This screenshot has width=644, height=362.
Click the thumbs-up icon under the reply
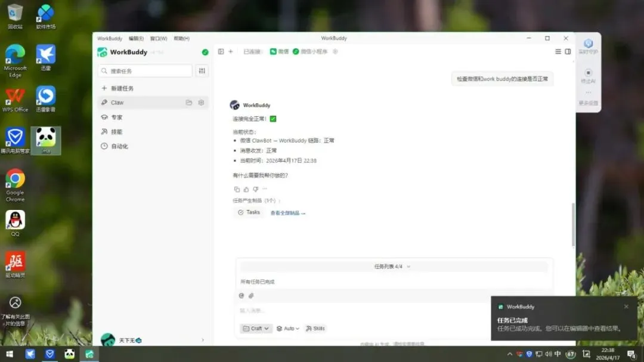[x=246, y=190]
